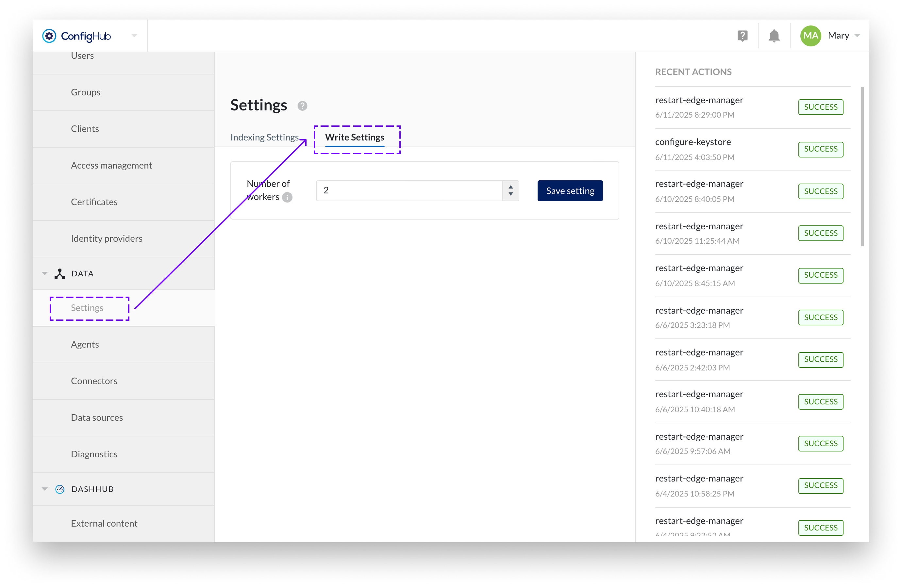Collapse the DATA section

click(45, 273)
